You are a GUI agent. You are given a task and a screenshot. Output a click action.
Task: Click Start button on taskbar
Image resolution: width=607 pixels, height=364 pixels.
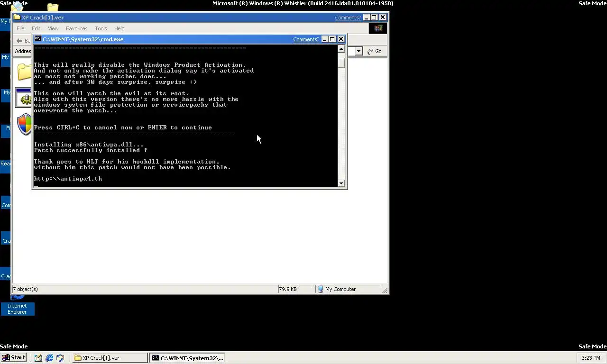pyautogui.click(x=14, y=358)
